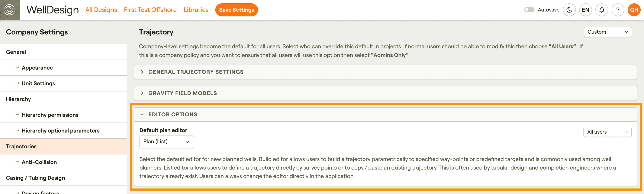Change language via EN button
Screen dimensions: 644x194
585,10
